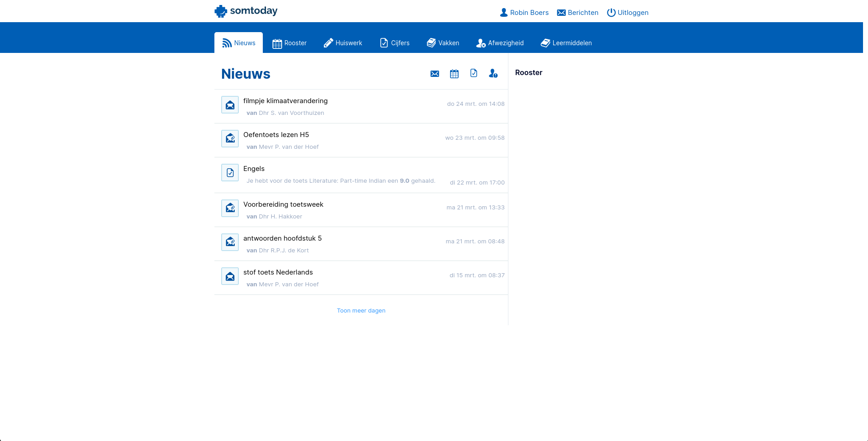Click the Rooster tab calendar icon
This screenshot has width=868, height=441.
tap(277, 43)
